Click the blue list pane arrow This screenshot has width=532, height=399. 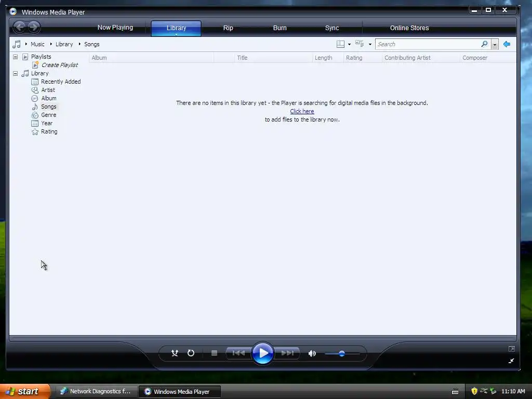[x=507, y=44]
